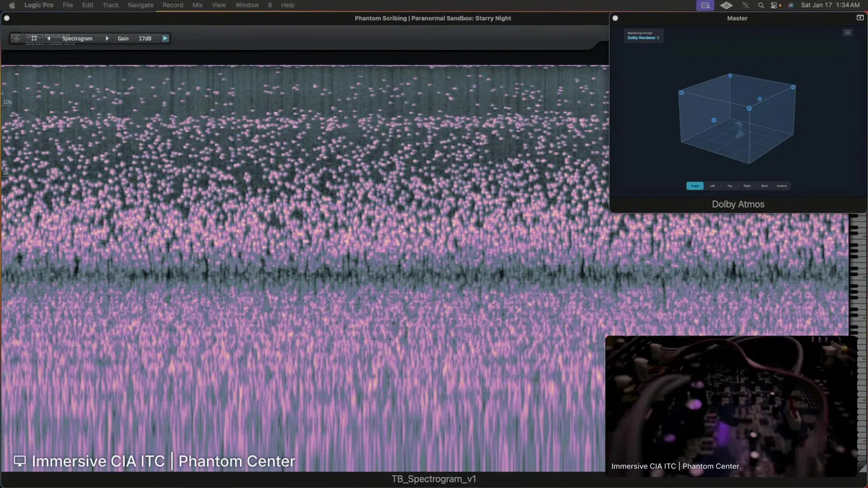Go to previous mode with left arrow

(48, 39)
